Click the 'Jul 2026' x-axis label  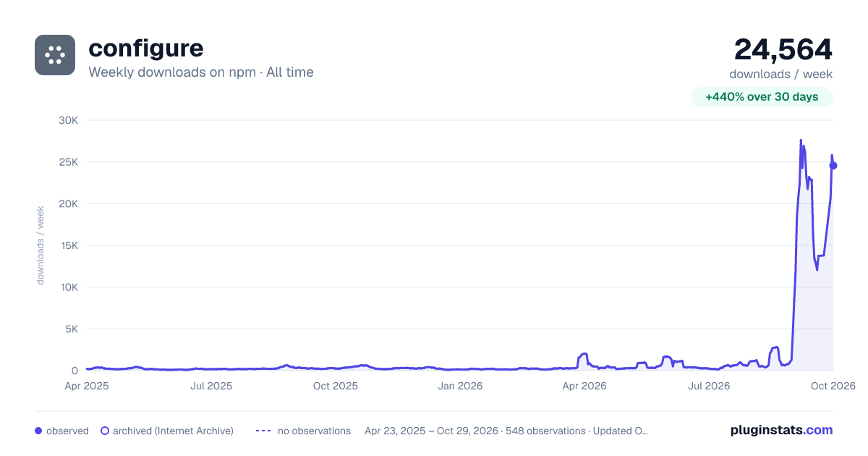(x=709, y=386)
